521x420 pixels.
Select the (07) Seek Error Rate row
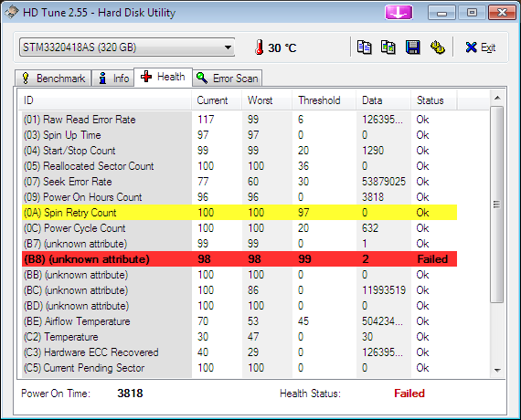239,182
